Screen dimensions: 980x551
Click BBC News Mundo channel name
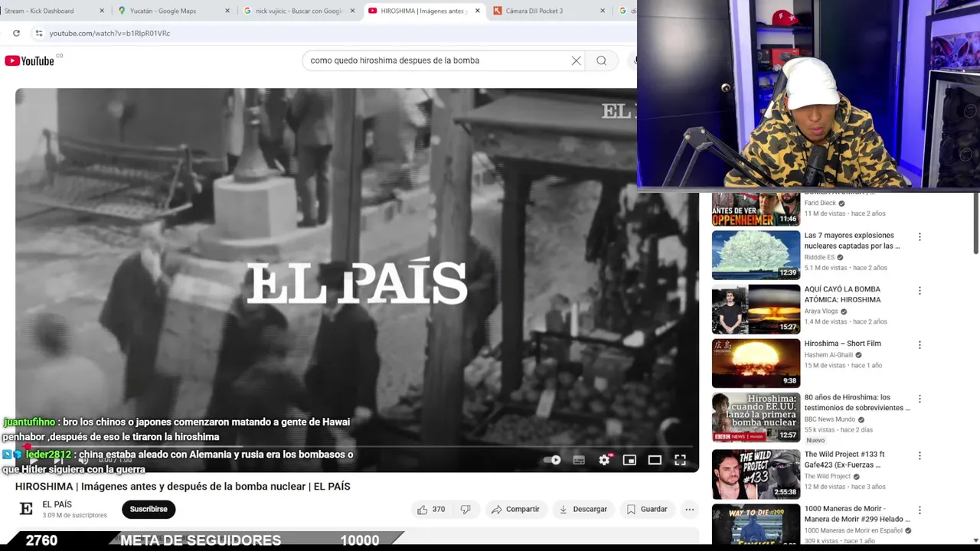(829, 419)
